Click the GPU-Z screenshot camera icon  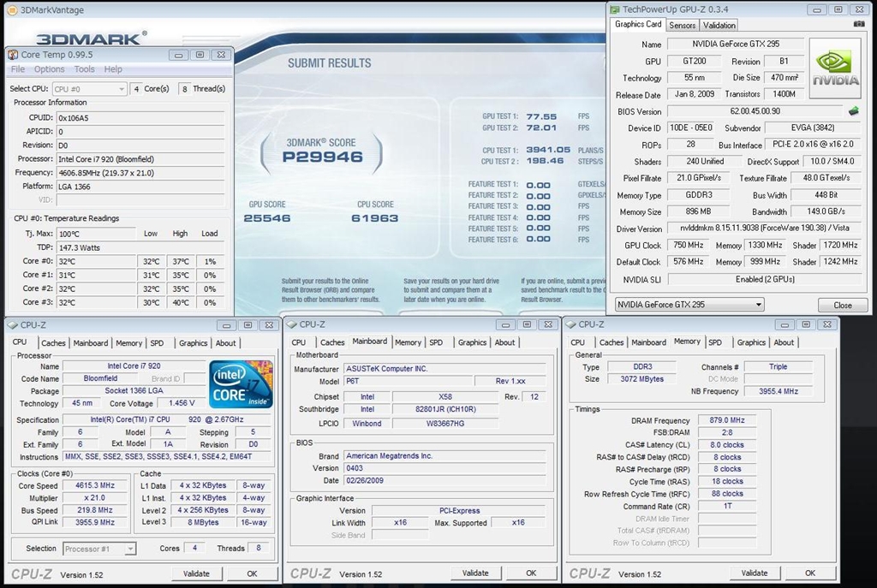point(859,25)
